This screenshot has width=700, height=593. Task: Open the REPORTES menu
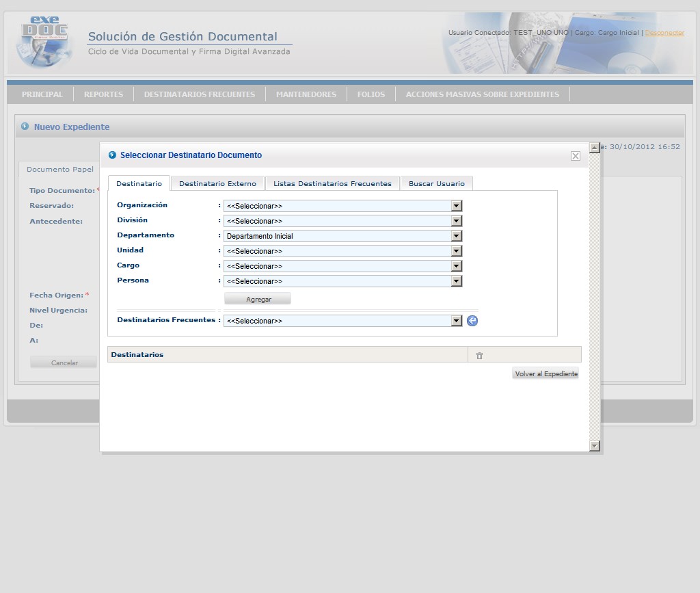[104, 94]
